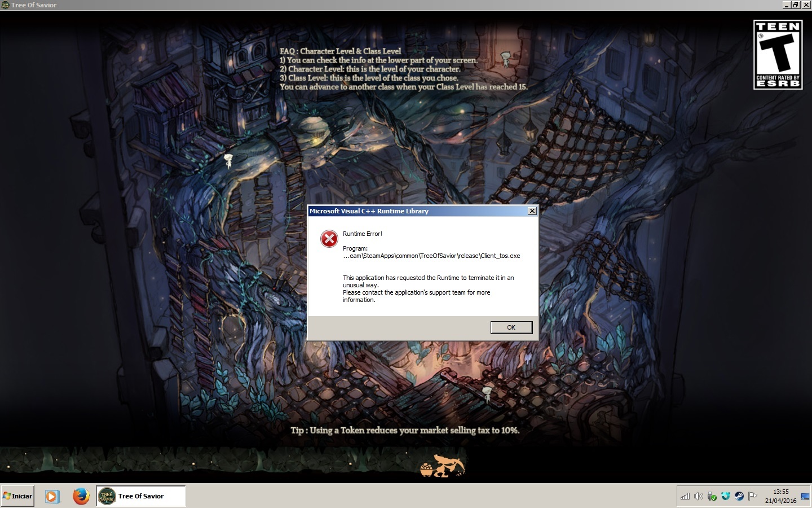The image size is (812, 508).
Task: Open Firefox from the taskbar
Action: click(x=81, y=496)
